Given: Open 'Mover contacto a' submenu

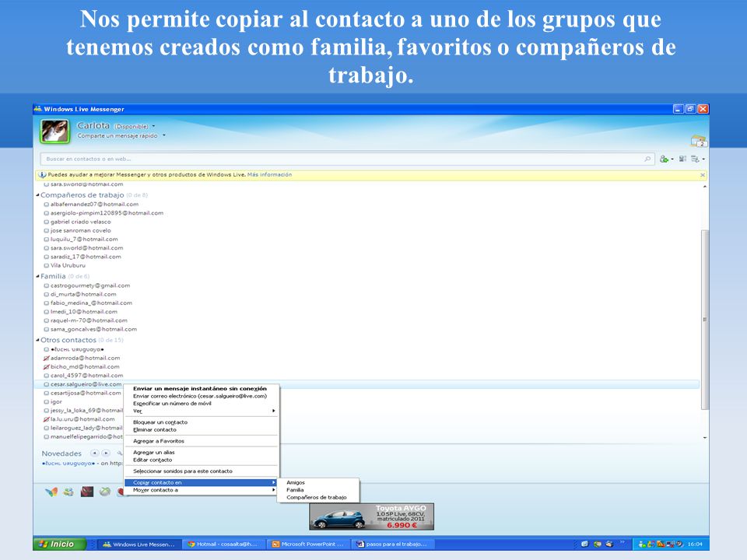Looking at the screenshot, I should point(201,490).
